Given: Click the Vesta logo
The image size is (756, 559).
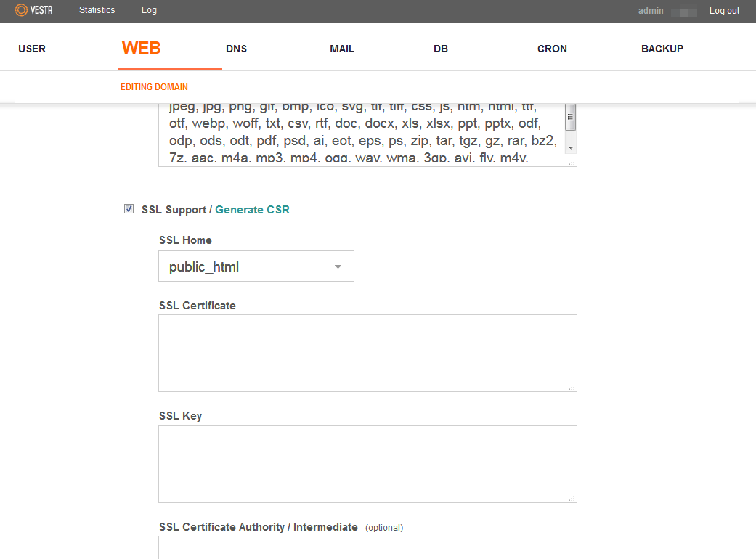Looking at the screenshot, I should pos(34,10).
